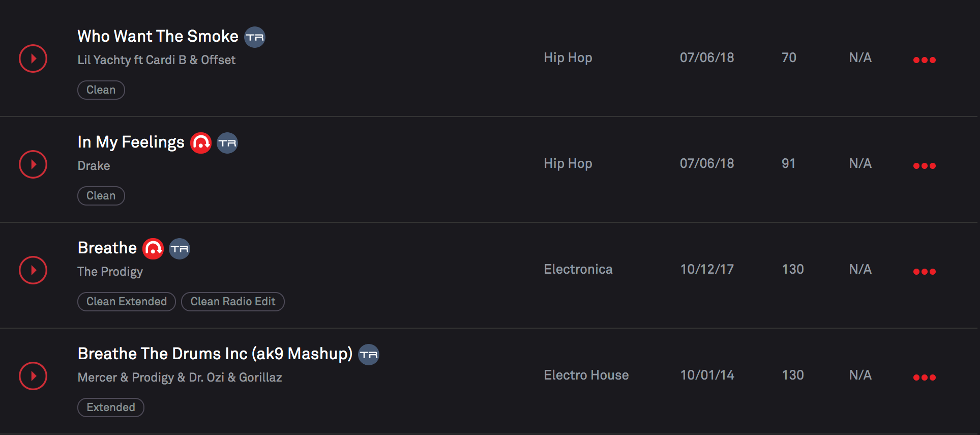Play Breathe by The Prodigy

33,270
